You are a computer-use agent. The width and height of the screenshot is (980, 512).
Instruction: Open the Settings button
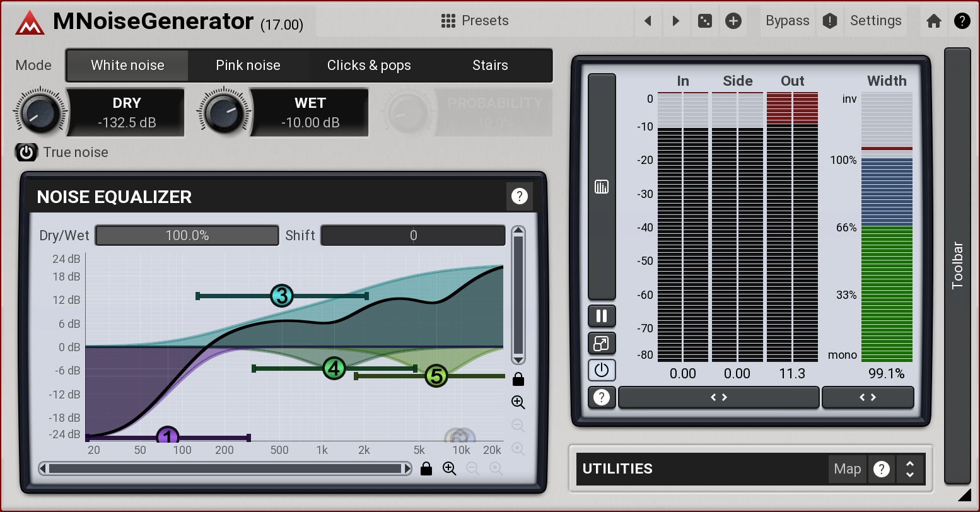[875, 21]
